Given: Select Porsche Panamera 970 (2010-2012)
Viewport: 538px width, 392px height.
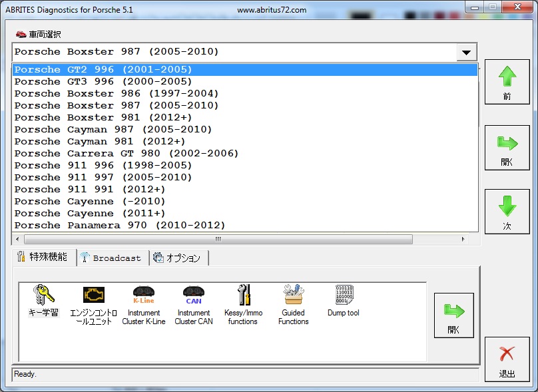Looking at the screenshot, I should point(245,226).
